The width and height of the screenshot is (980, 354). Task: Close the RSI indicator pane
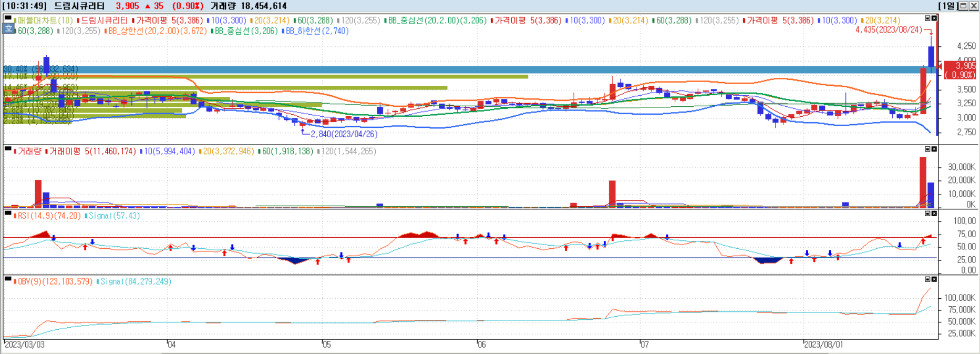[x=934, y=214]
